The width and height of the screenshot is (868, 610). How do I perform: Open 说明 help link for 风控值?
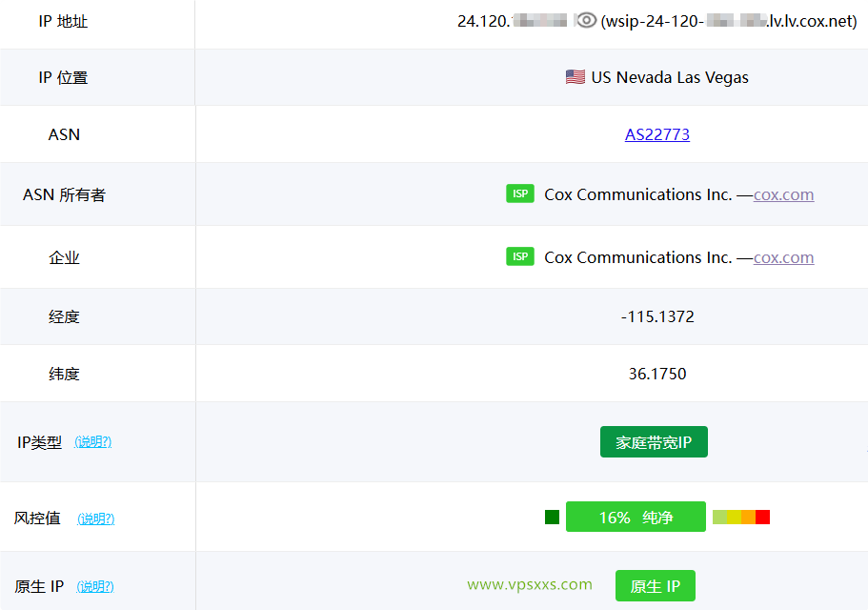[96, 518]
